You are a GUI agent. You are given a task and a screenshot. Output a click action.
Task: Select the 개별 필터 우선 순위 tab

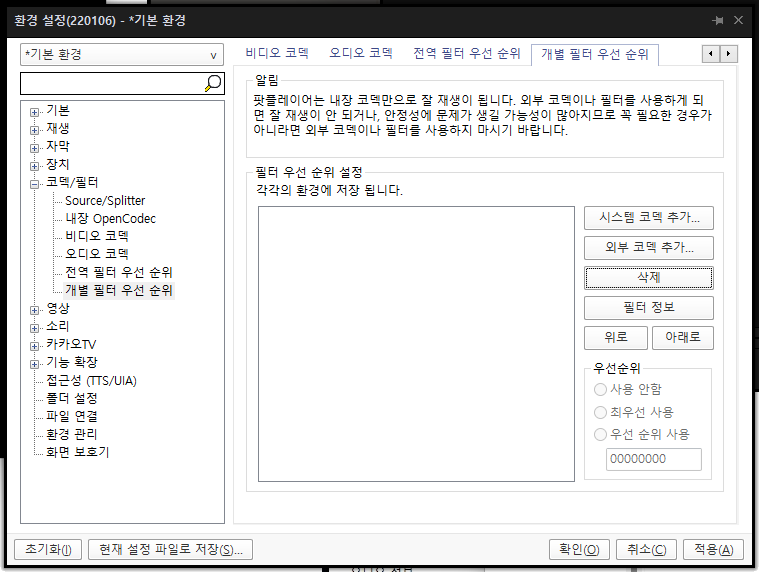595,54
